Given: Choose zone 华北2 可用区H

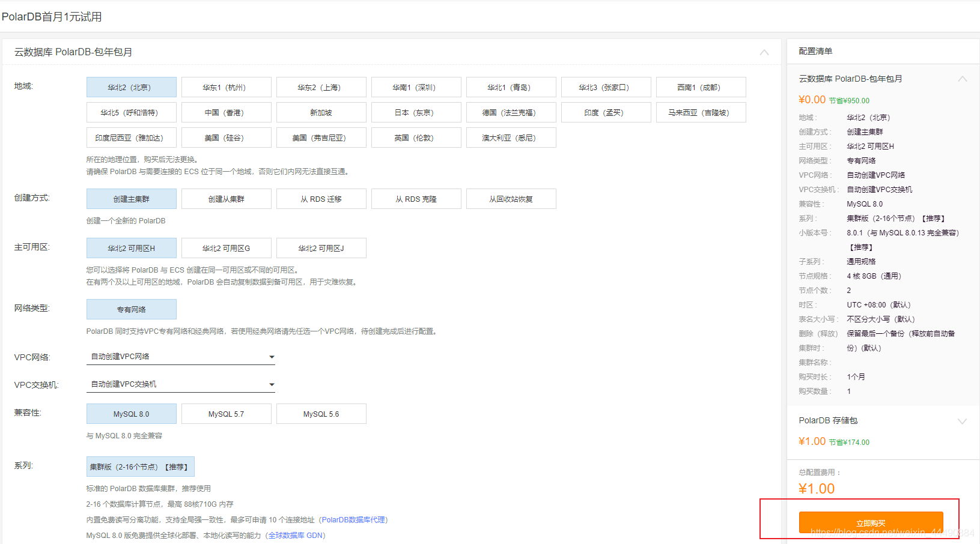Looking at the screenshot, I should pos(131,248).
